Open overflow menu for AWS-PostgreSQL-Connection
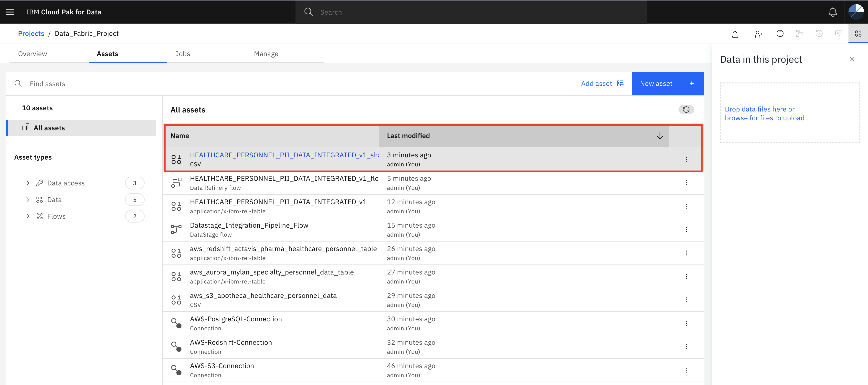This screenshot has height=385, width=868. [686, 323]
